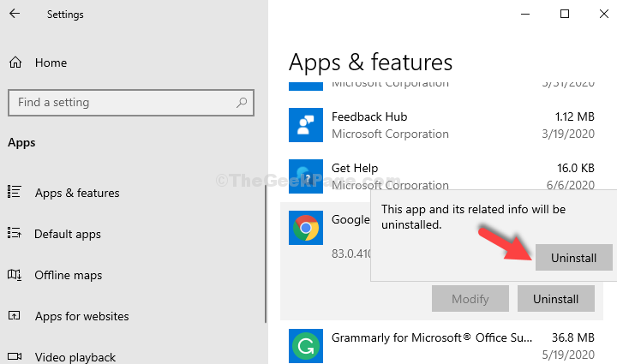Close the Settings window

pyautogui.click(x=604, y=15)
